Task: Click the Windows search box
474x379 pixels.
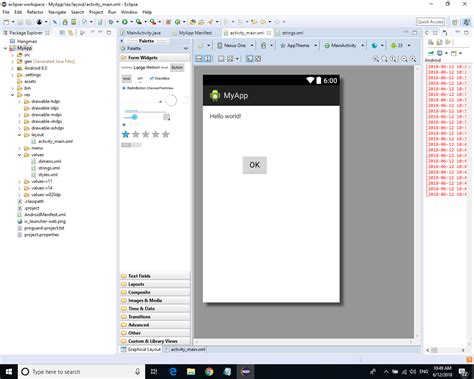Action: click(81, 371)
